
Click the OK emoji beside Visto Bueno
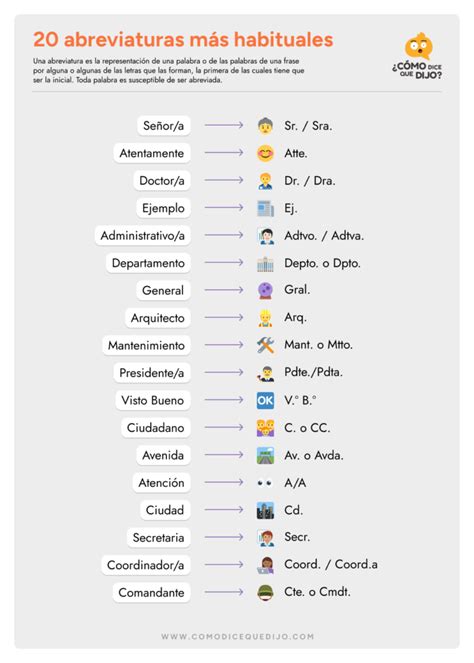[x=265, y=400]
